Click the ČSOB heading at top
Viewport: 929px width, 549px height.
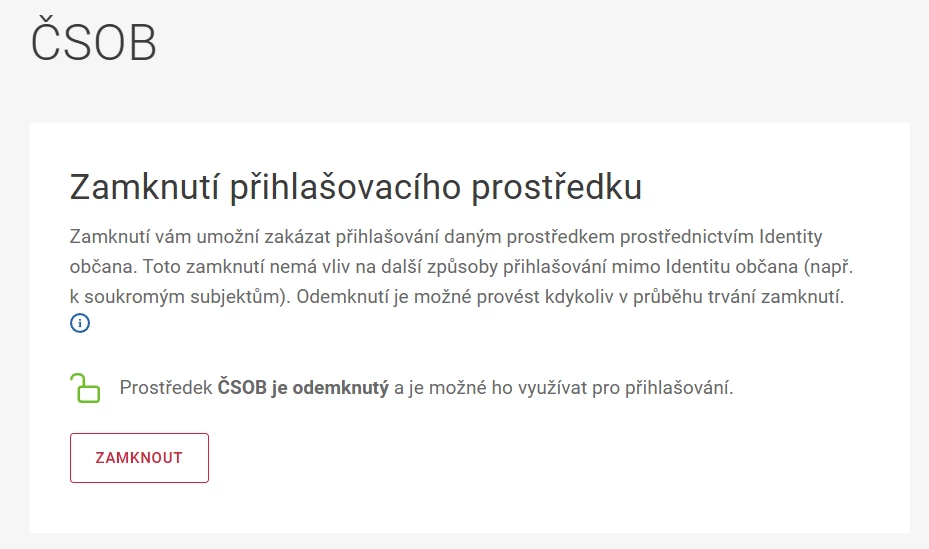coord(94,40)
